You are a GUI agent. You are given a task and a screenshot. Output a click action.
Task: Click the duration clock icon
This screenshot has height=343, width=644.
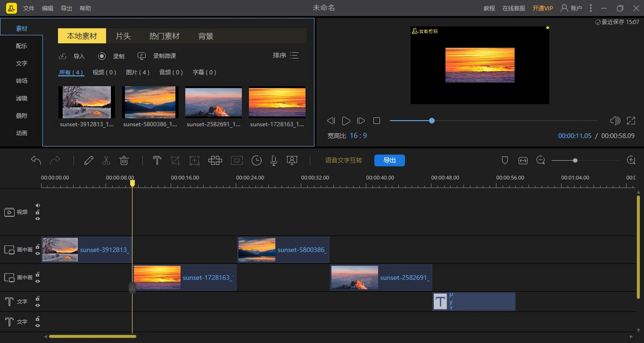click(x=256, y=161)
